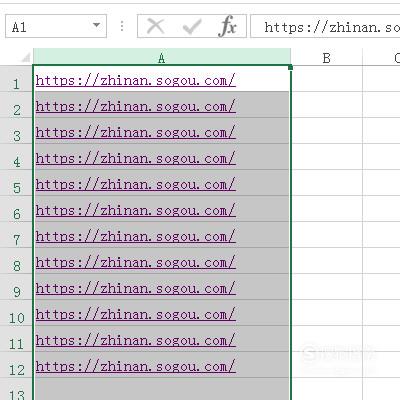Open the hyperlink in row 11
400x400 pixels.
tap(136, 340)
